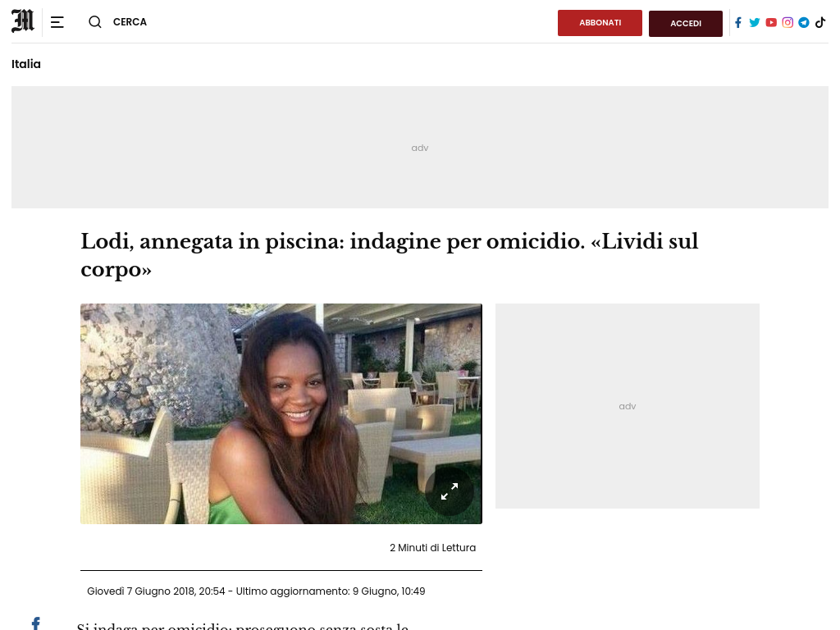Screen dimensions: 840x630
Task: Click the article photo of woman
Action: [281, 413]
